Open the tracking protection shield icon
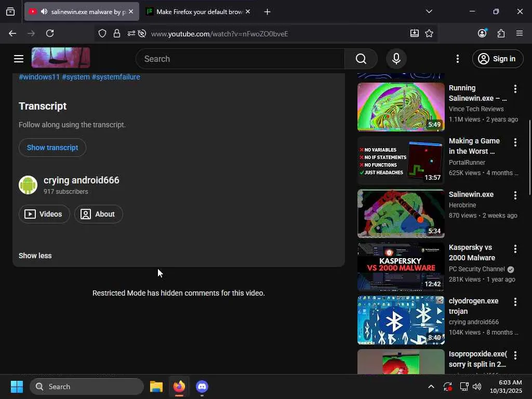Screen dimensions: 532x399 102,33
